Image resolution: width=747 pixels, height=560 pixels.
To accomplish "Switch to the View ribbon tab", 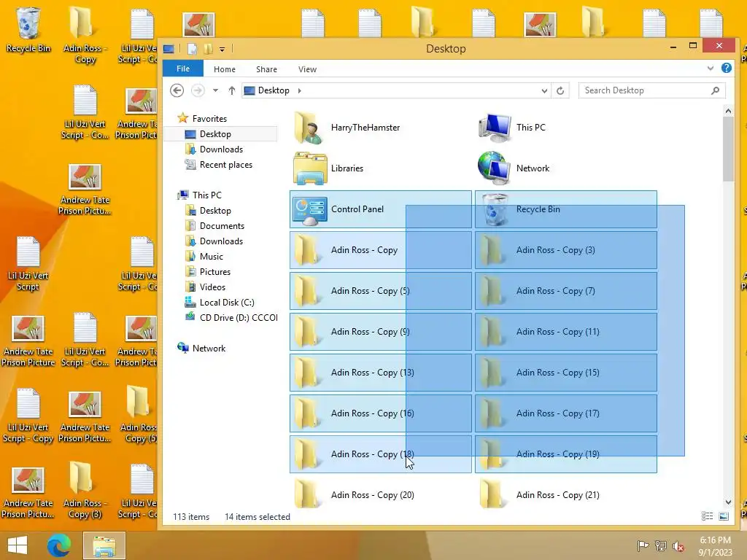I will (x=307, y=69).
